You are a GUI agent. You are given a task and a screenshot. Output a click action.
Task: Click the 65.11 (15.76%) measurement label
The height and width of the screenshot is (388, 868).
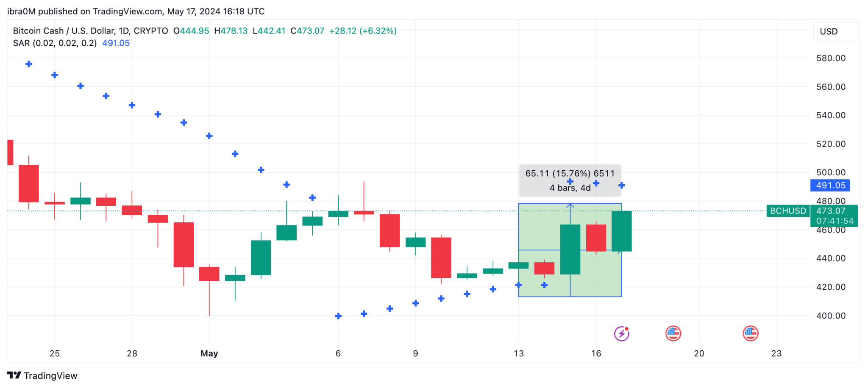coord(570,180)
